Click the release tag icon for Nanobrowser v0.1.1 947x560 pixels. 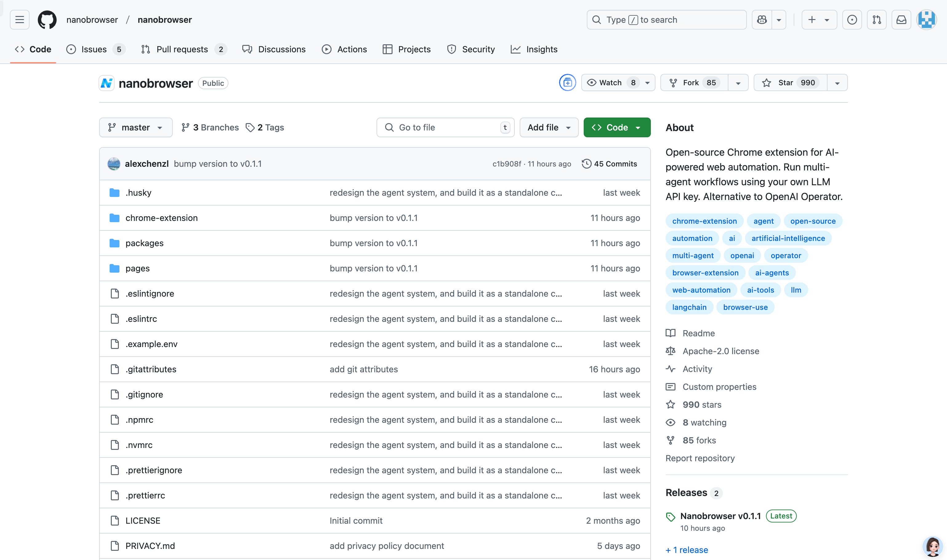click(671, 517)
